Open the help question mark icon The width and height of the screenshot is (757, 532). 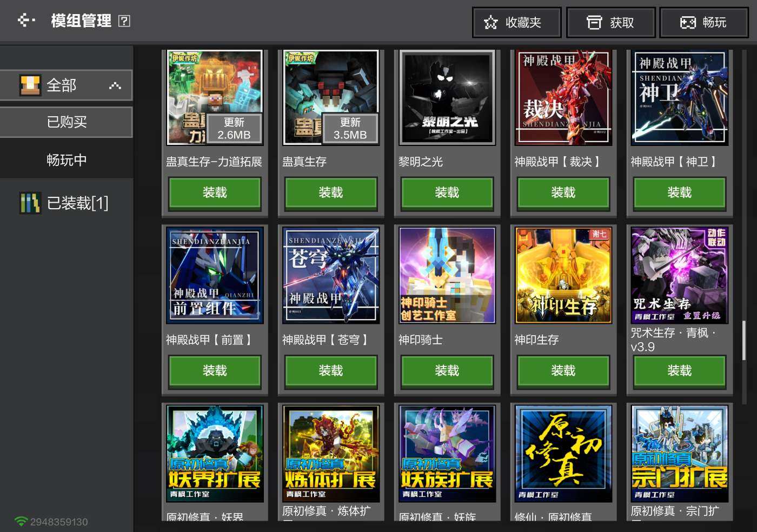[x=124, y=21]
